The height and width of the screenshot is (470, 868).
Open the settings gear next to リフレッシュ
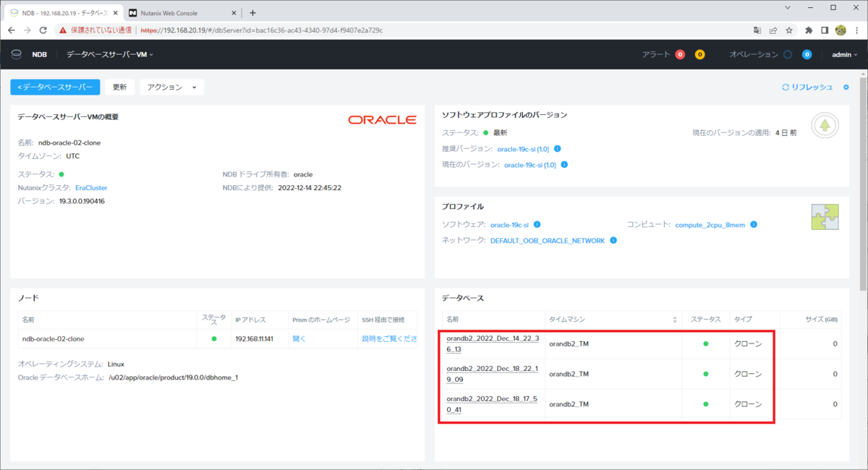[x=846, y=87]
